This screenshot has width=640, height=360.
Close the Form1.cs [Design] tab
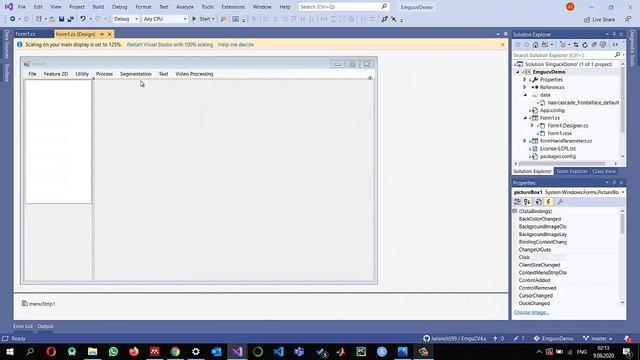tap(109, 34)
